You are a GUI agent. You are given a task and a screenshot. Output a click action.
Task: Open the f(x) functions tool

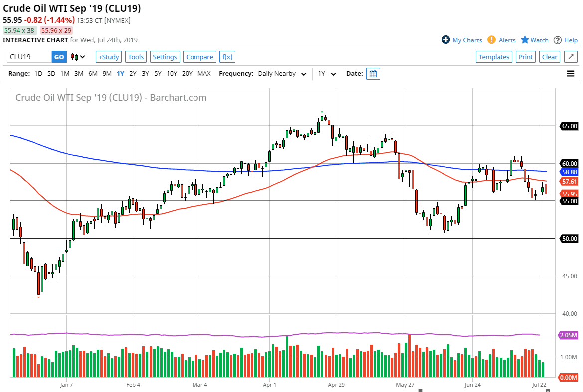tap(227, 57)
